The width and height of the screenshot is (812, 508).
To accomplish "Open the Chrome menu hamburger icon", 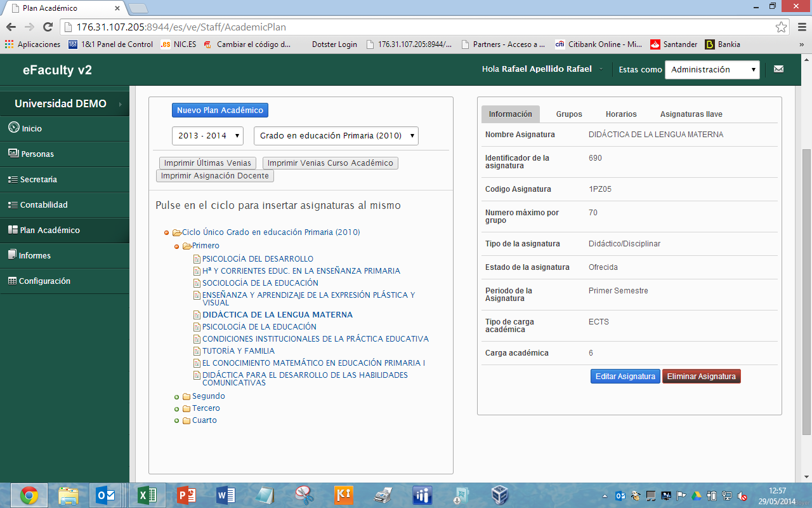I will [x=801, y=27].
